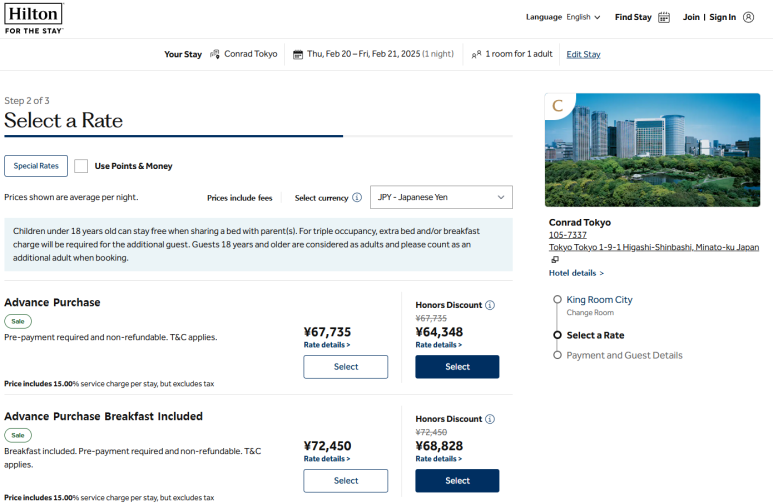This screenshot has height=503, width=773.
Task: Open rate details under the ¥67,735 price
Action: coord(327,345)
